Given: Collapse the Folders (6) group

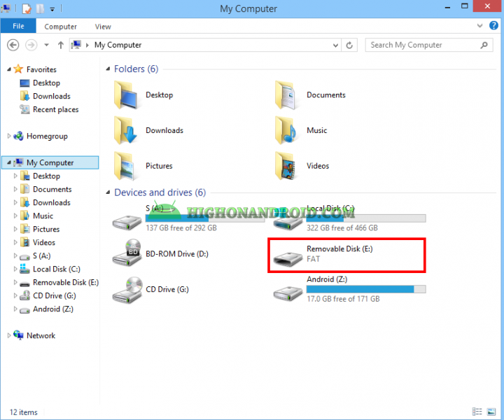Looking at the screenshot, I should [108, 69].
